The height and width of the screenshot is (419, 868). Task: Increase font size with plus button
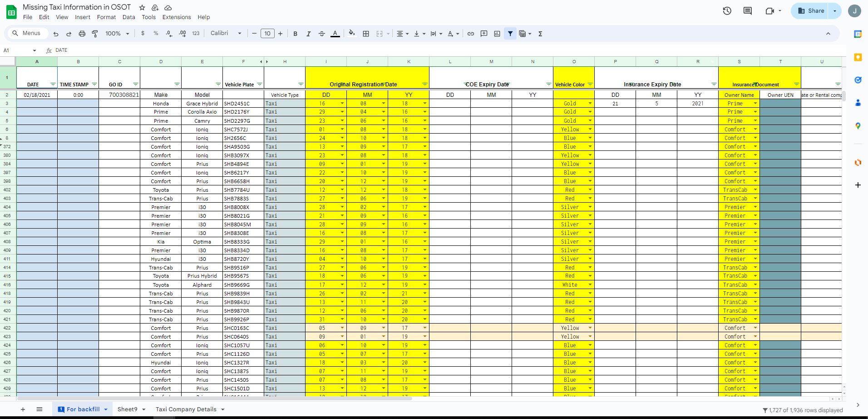[x=281, y=34]
